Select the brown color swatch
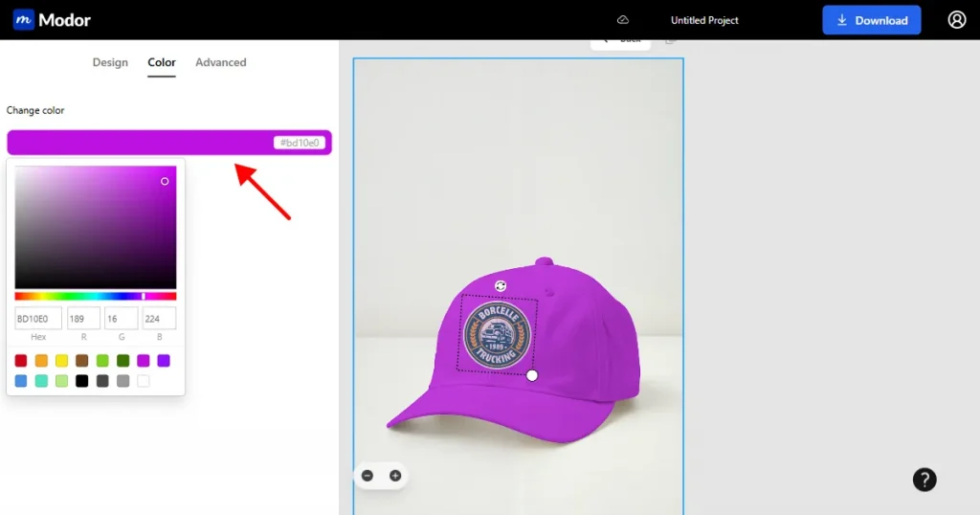980x515 pixels. pos(82,361)
